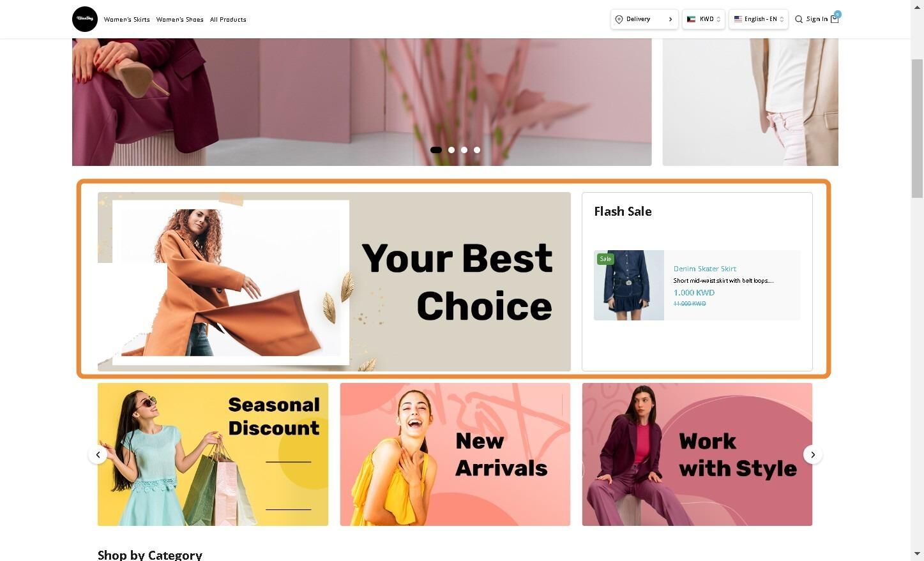The width and height of the screenshot is (924, 561).
Task: Click the round black store logo
Action: tap(85, 19)
